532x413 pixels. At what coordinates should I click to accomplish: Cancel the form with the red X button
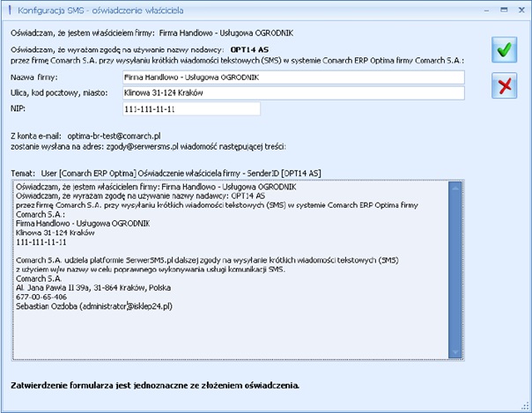pos(504,85)
